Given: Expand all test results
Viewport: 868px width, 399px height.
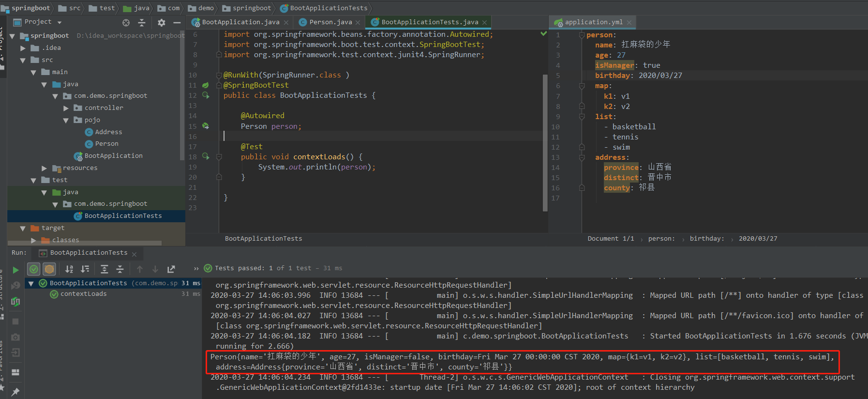Looking at the screenshot, I should 104,269.
